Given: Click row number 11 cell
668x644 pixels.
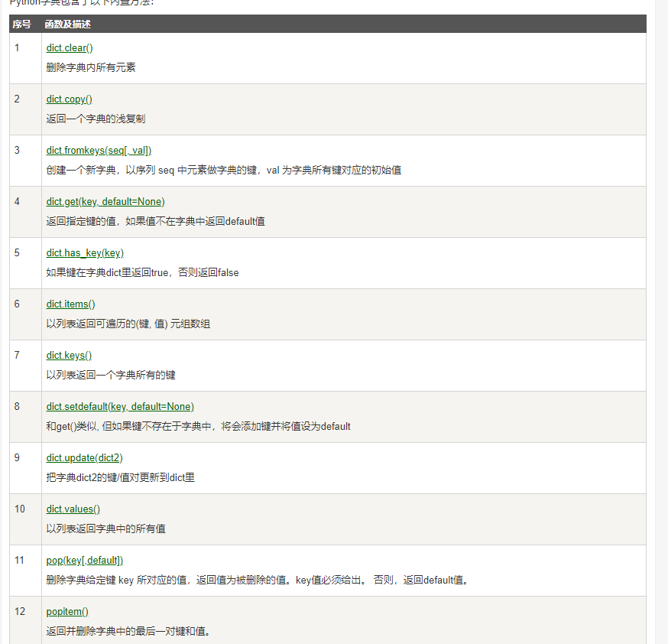Looking at the screenshot, I should point(25,571).
